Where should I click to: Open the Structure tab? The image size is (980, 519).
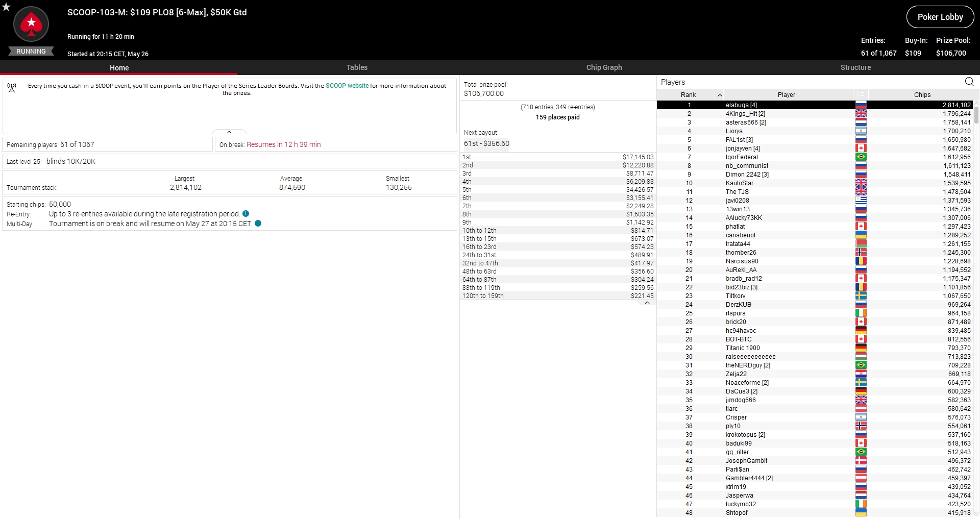coord(855,67)
